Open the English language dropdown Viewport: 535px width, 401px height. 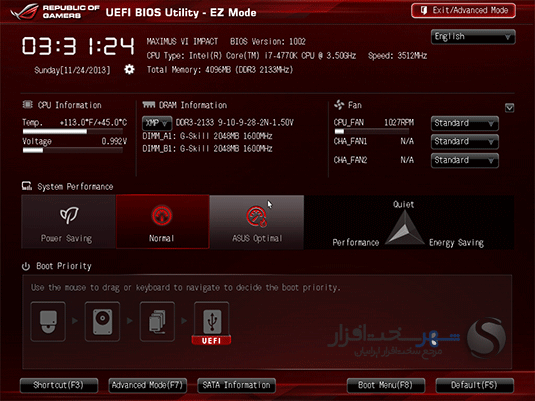pos(473,37)
